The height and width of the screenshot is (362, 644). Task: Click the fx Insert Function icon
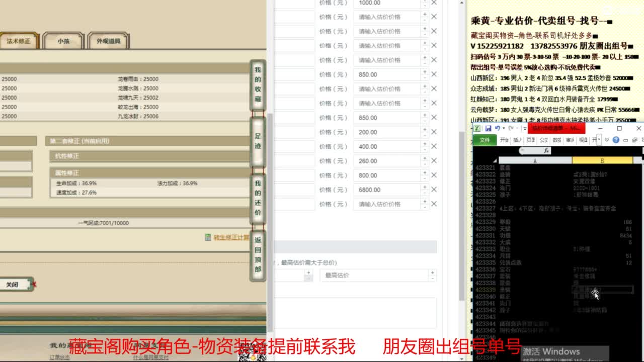[546, 150]
